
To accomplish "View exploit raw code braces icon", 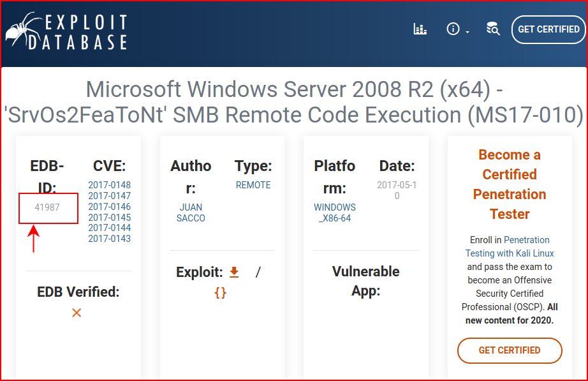I will click(x=221, y=292).
